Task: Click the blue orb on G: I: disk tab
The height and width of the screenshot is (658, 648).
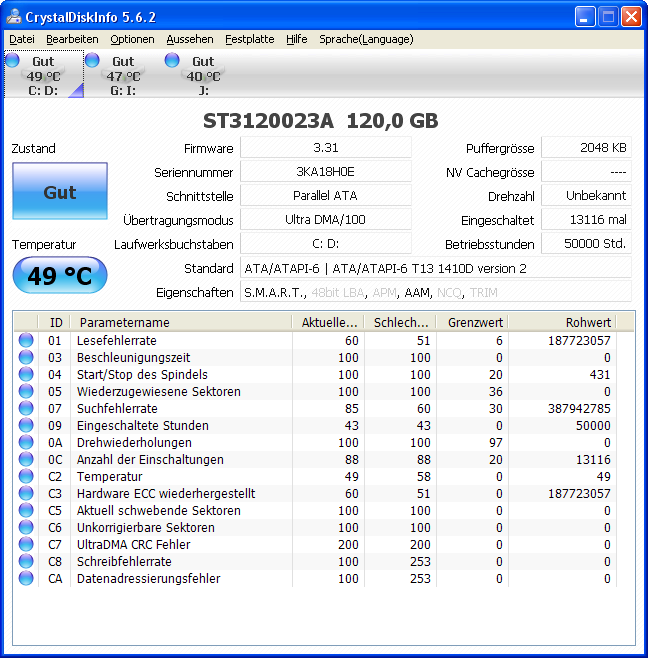Action: coord(92,60)
